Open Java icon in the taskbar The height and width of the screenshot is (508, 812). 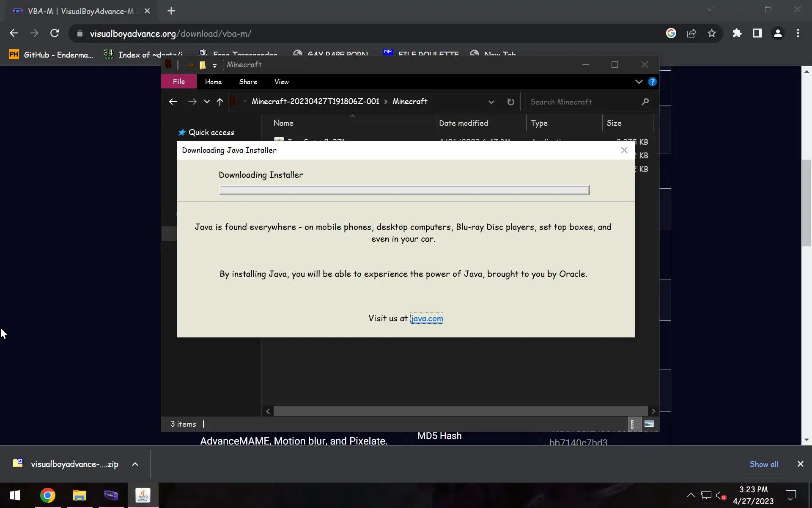143,495
